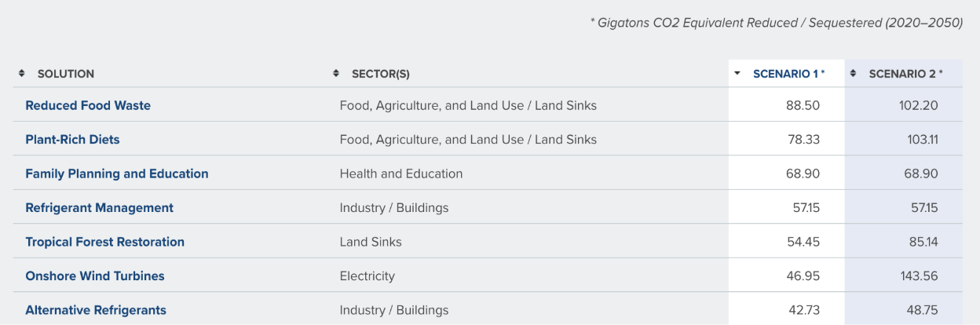The width and height of the screenshot is (980, 325).
Task: Open Family Planning and Education link
Action: 117,173
